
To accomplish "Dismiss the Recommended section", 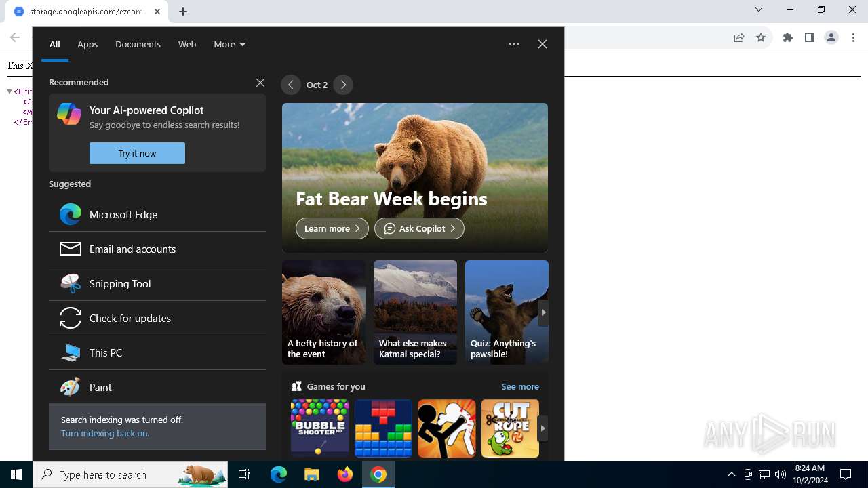I will point(260,83).
